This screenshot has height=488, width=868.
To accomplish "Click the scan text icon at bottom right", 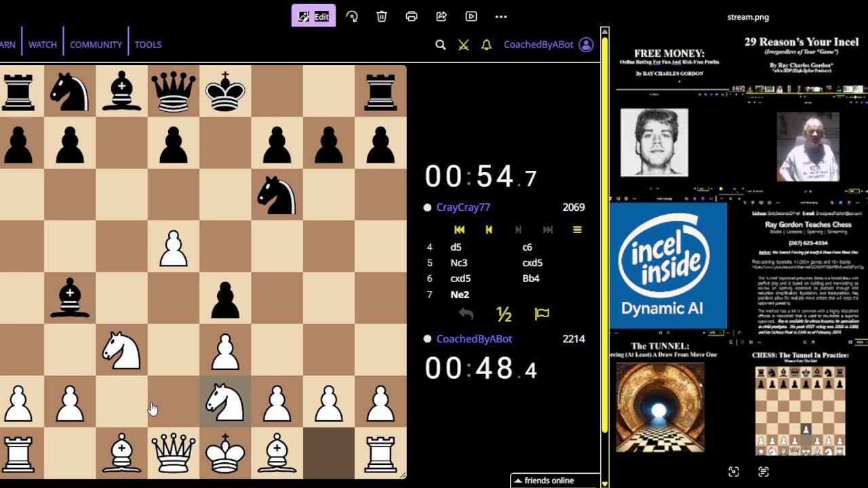I will tap(764, 472).
